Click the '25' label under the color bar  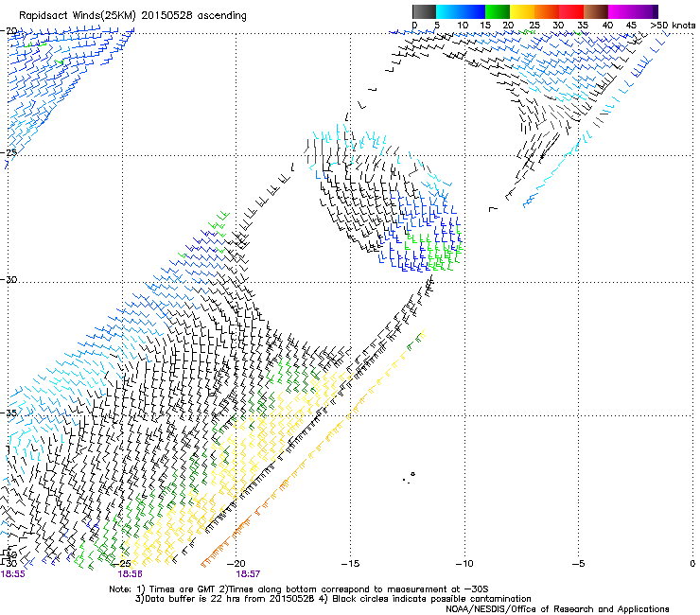point(534,26)
